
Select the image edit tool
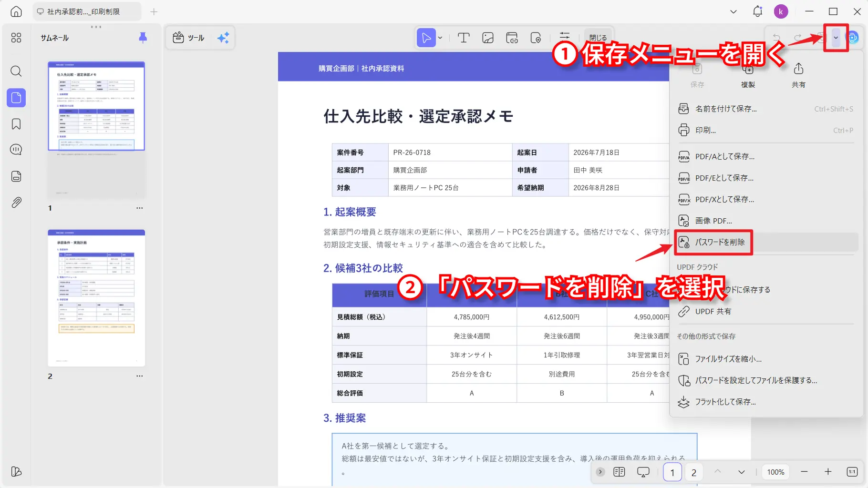pyautogui.click(x=488, y=38)
